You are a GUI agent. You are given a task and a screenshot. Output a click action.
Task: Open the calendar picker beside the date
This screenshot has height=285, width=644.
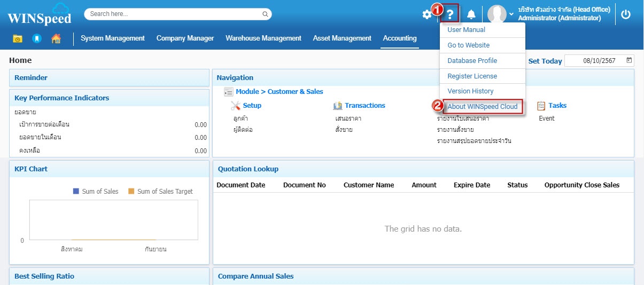[629, 60]
